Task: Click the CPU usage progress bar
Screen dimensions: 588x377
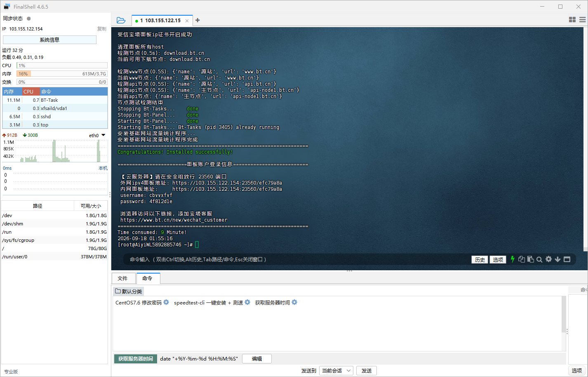Action: [62, 65]
